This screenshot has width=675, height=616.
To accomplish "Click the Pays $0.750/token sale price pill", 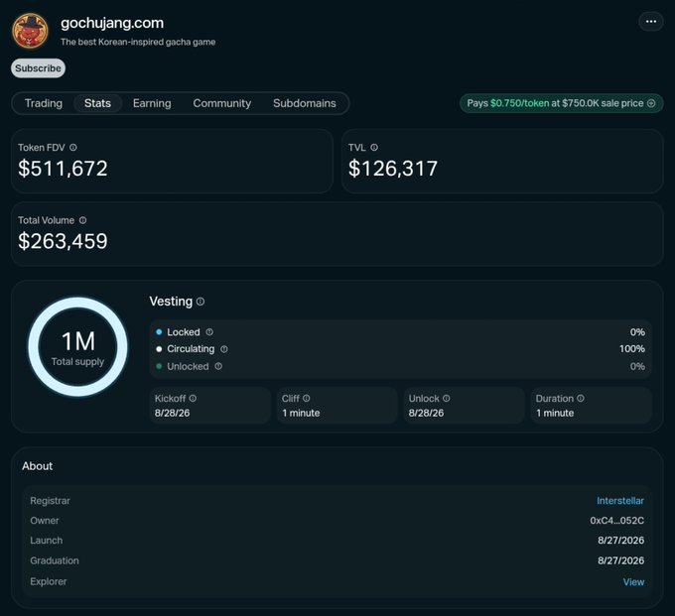I will click(x=562, y=103).
